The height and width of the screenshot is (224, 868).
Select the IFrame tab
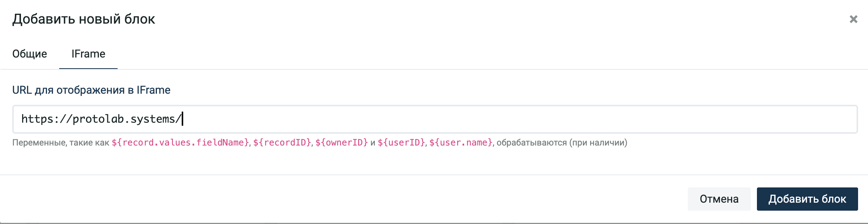pos(88,54)
